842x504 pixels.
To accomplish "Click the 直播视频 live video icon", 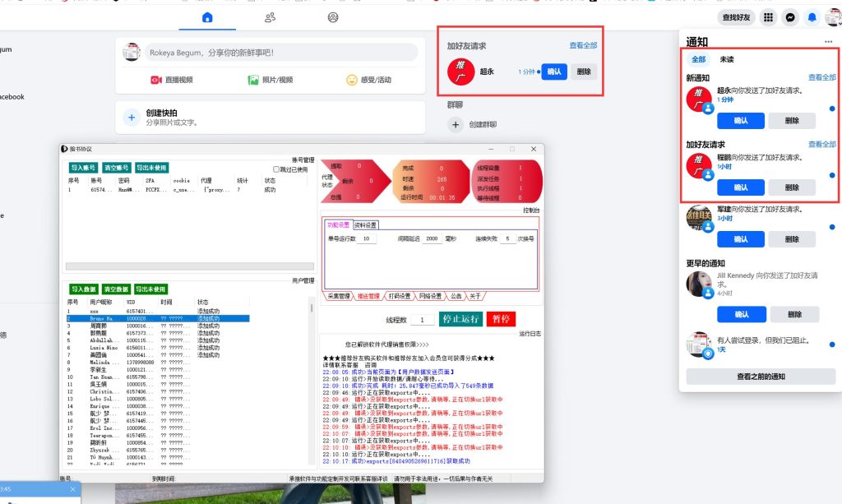I will click(159, 79).
